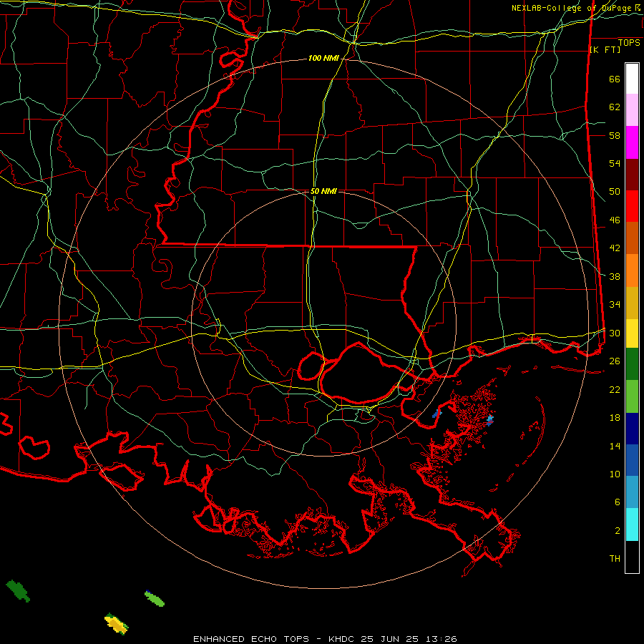Click the yellow radar echo blob
This screenshot has width=644, height=644.
[x=117, y=623]
